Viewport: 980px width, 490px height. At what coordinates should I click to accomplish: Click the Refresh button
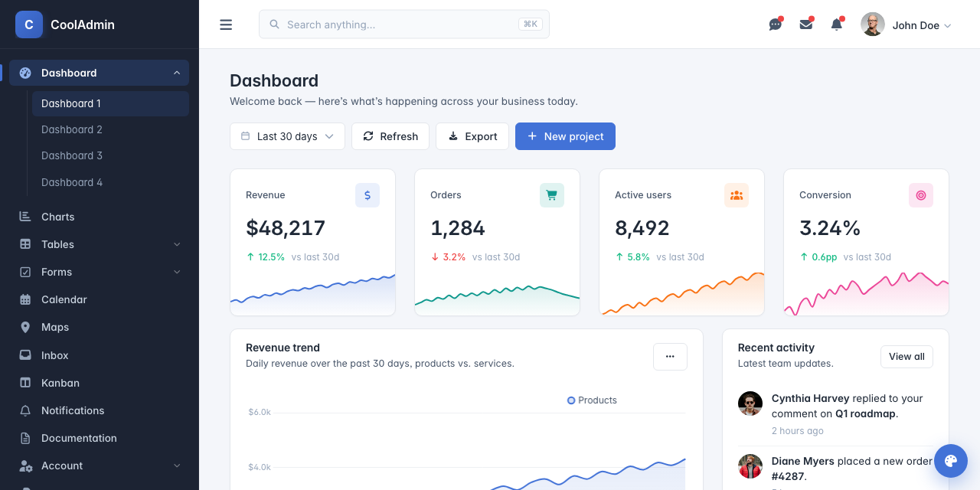pos(390,136)
